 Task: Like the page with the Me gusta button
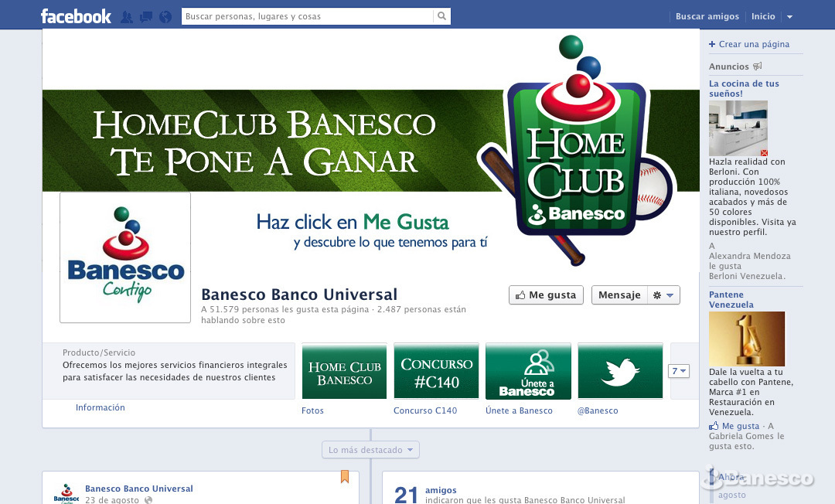pos(546,295)
